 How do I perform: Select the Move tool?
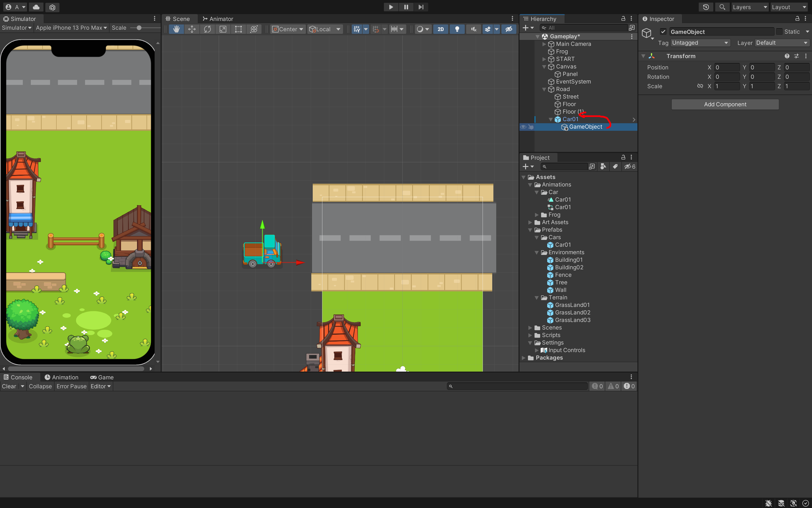(192, 29)
